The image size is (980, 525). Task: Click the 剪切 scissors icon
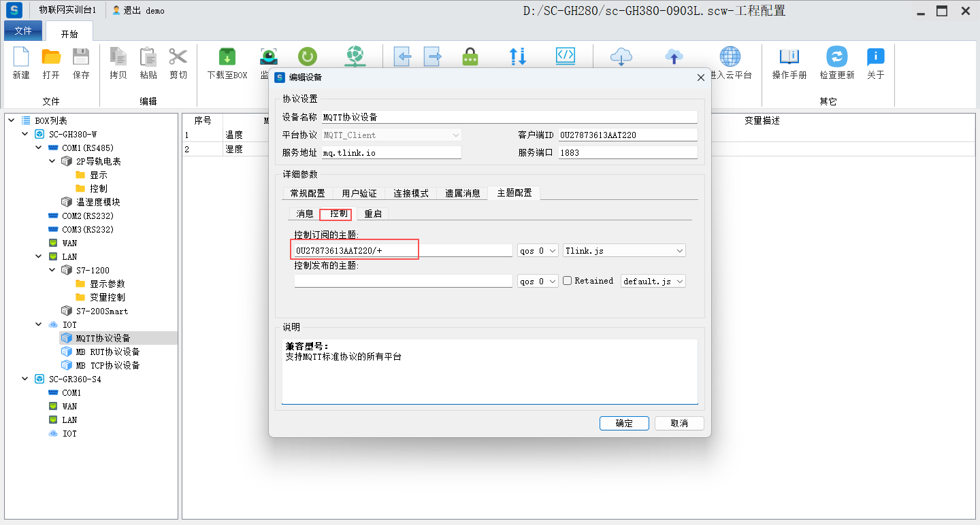click(178, 57)
